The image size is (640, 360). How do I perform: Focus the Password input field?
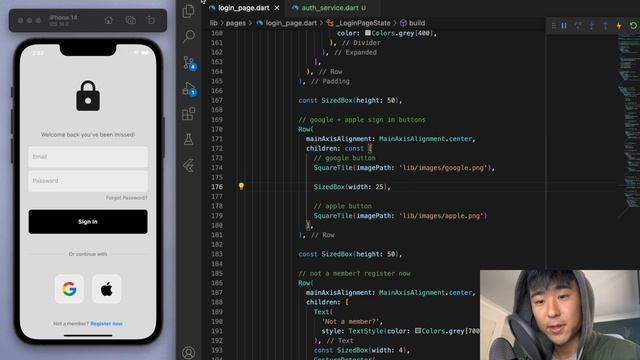(88, 181)
